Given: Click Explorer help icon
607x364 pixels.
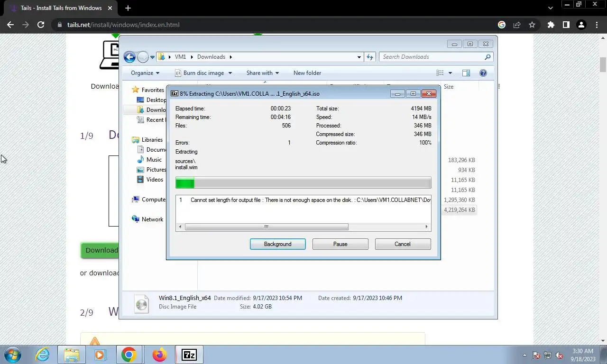Looking at the screenshot, I should point(483,73).
